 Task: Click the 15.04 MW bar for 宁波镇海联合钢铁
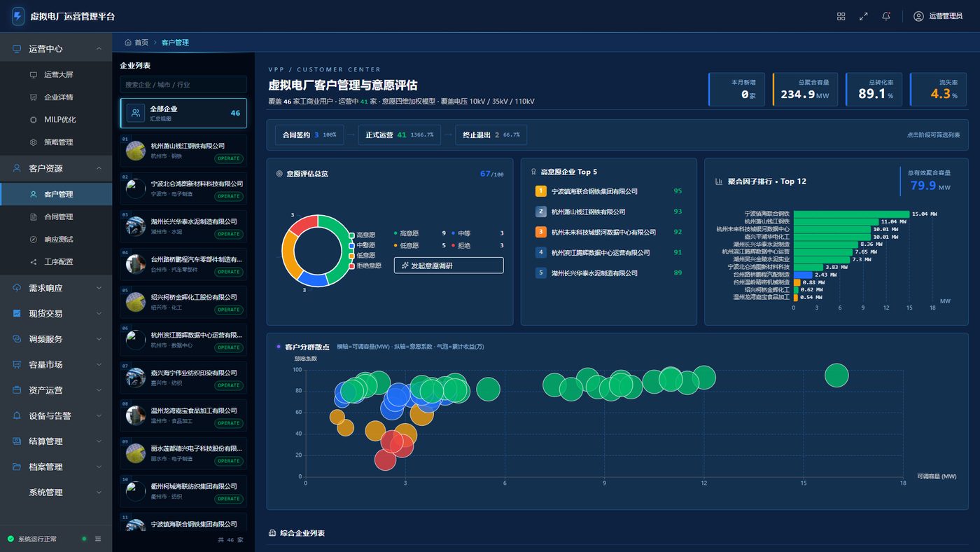pos(850,214)
